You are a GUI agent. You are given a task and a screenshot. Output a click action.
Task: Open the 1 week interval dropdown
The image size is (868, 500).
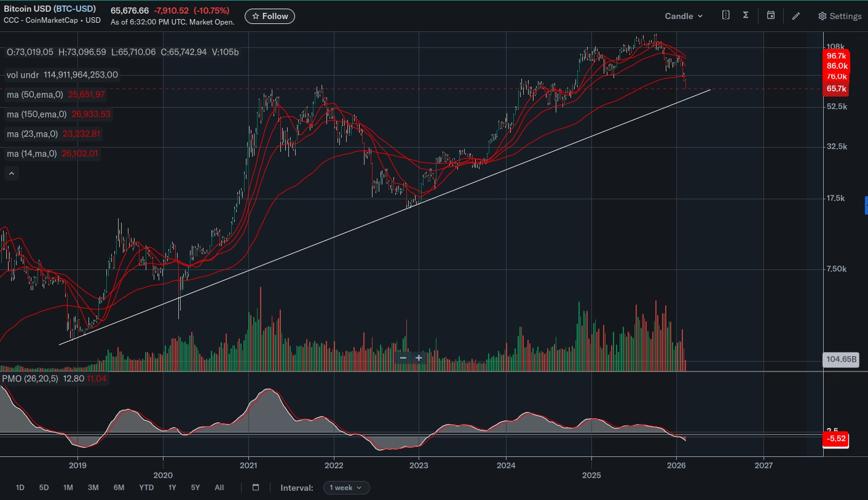tap(345, 488)
